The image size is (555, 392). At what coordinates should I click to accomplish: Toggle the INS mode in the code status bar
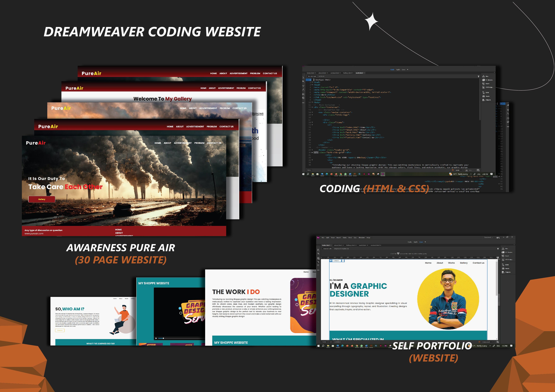[x=467, y=170]
